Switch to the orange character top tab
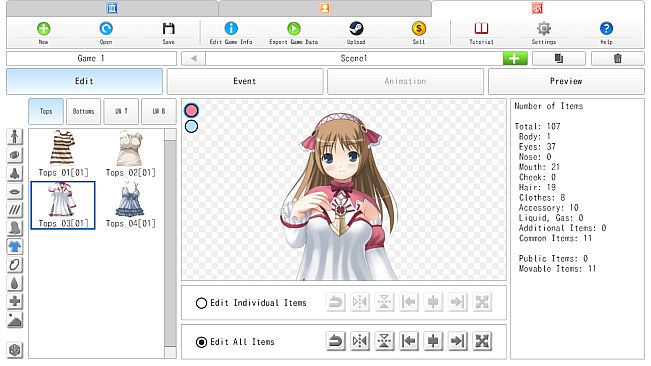 [325, 8]
